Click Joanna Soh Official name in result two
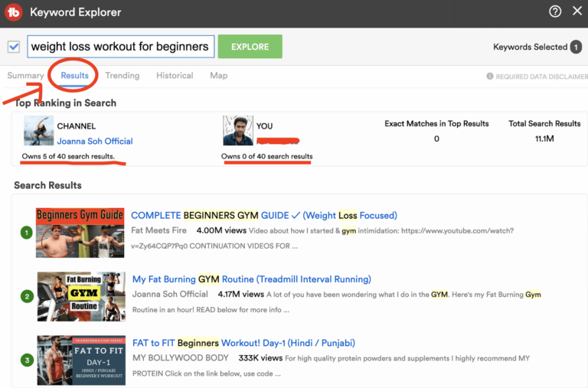 coord(170,295)
